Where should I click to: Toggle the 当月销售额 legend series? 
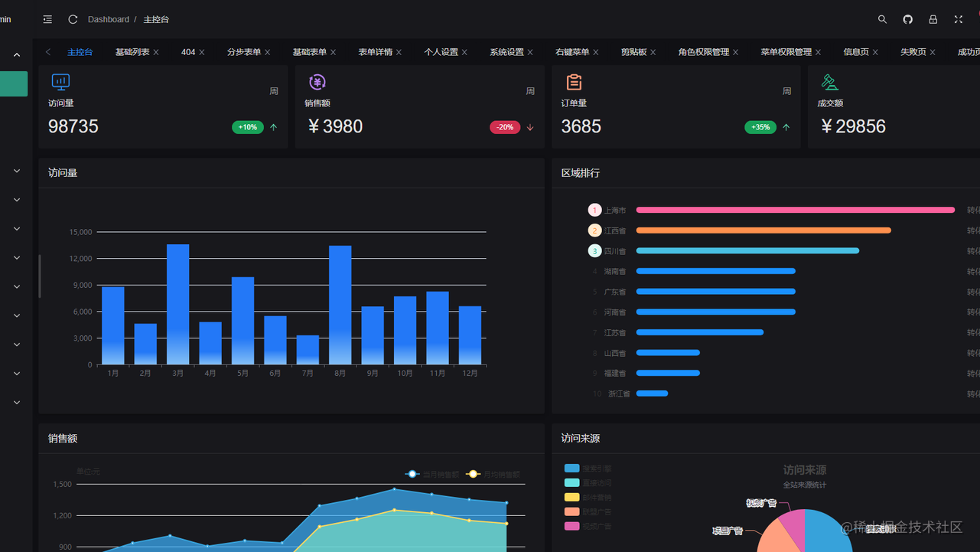(x=432, y=474)
